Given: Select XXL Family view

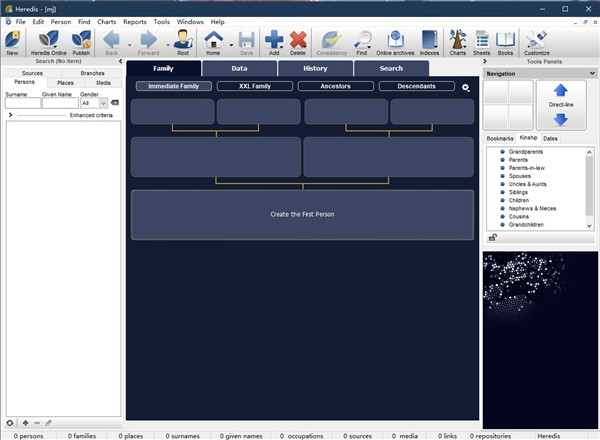Looking at the screenshot, I should pos(254,86).
